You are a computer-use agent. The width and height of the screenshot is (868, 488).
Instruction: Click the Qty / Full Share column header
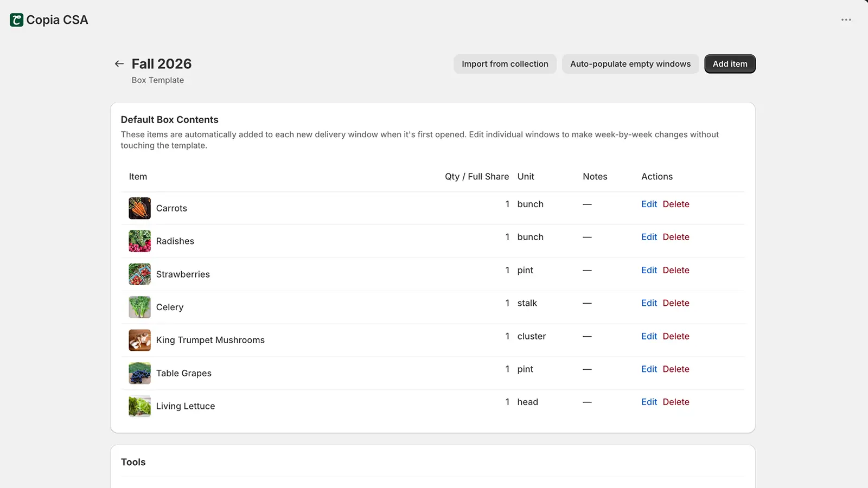tap(477, 177)
